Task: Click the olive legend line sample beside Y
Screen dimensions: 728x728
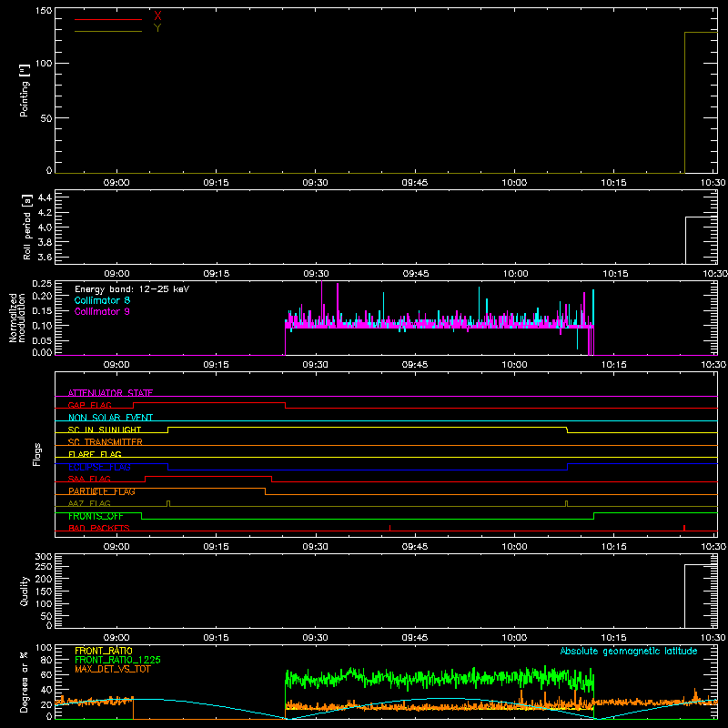Action: pos(108,31)
